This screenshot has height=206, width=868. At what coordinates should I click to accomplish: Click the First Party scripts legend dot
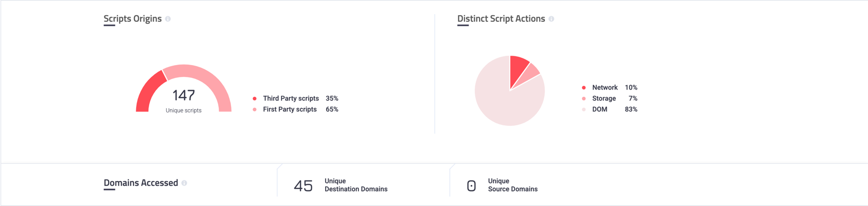255,109
